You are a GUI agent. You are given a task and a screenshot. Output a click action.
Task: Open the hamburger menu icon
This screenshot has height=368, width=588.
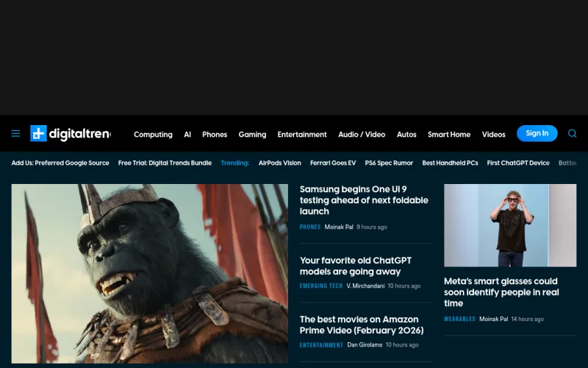pyautogui.click(x=15, y=134)
